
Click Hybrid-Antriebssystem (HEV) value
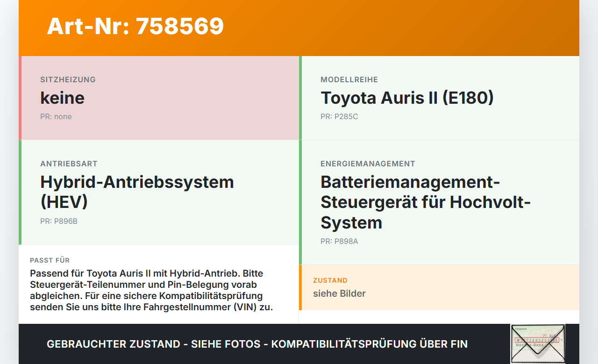point(137,192)
